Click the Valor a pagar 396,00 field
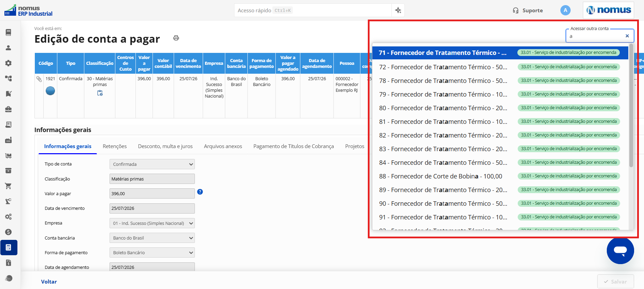The width and height of the screenshot is (644, 289). (x=152, y=193)
